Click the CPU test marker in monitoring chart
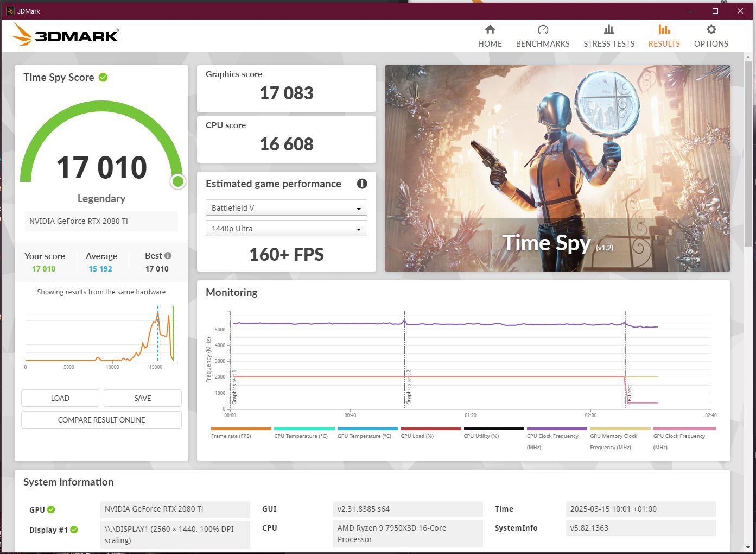Screen dimensions: 756x554 (630, 395)
